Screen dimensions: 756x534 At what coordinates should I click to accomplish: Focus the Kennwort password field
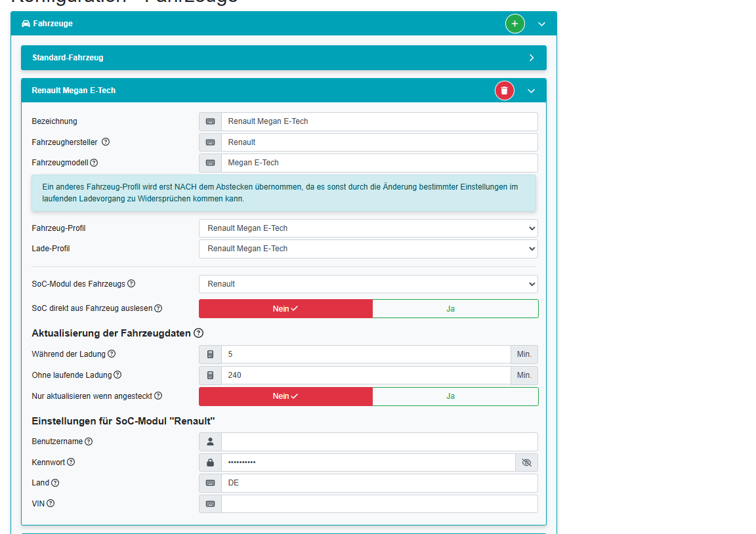point(368,462)
